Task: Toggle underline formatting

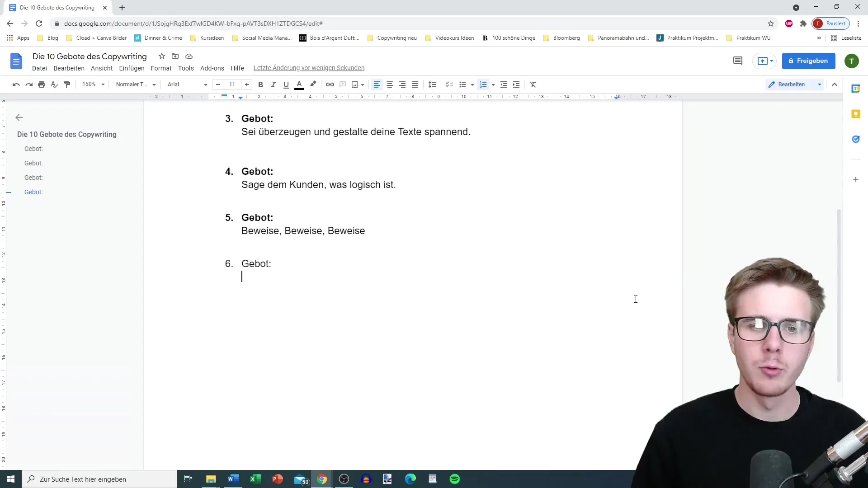Action: click(286, 84)
